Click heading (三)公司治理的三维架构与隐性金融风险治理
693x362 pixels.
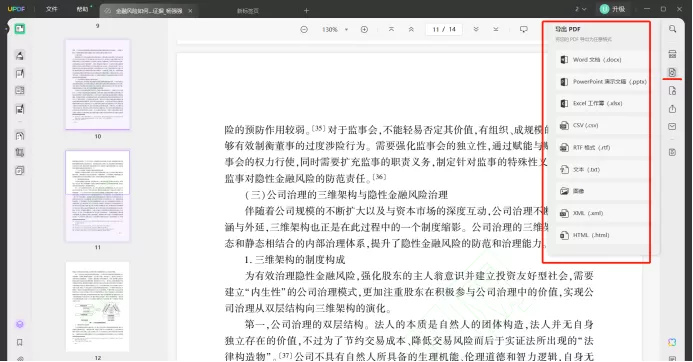click(346, 195)
